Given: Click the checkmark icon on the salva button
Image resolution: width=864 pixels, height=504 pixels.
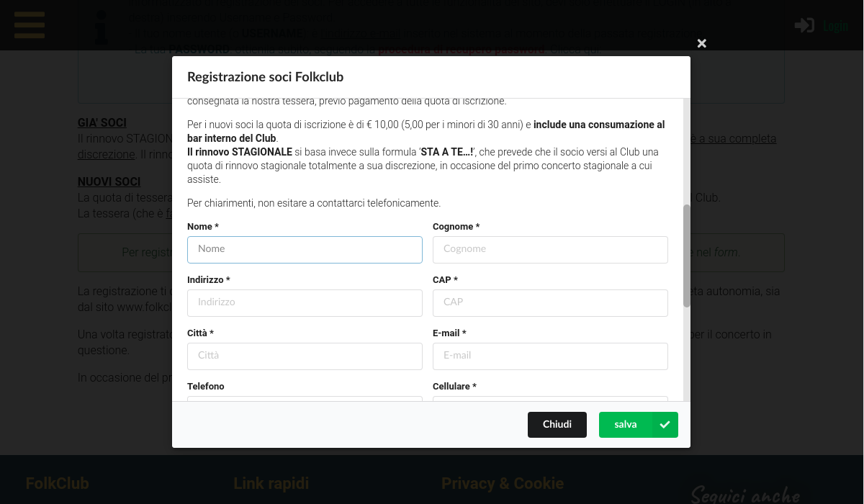Looking at the screenshot, I should pos(665,425).
